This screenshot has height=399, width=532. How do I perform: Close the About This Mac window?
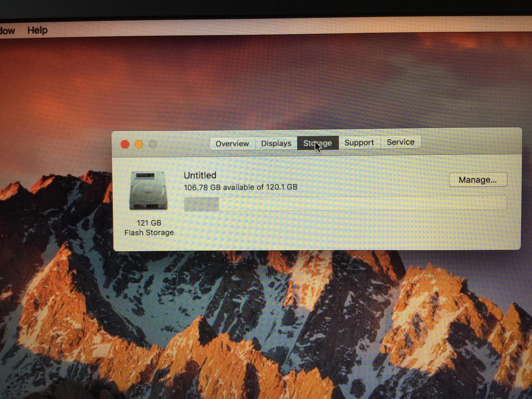(x=125, y=144)
